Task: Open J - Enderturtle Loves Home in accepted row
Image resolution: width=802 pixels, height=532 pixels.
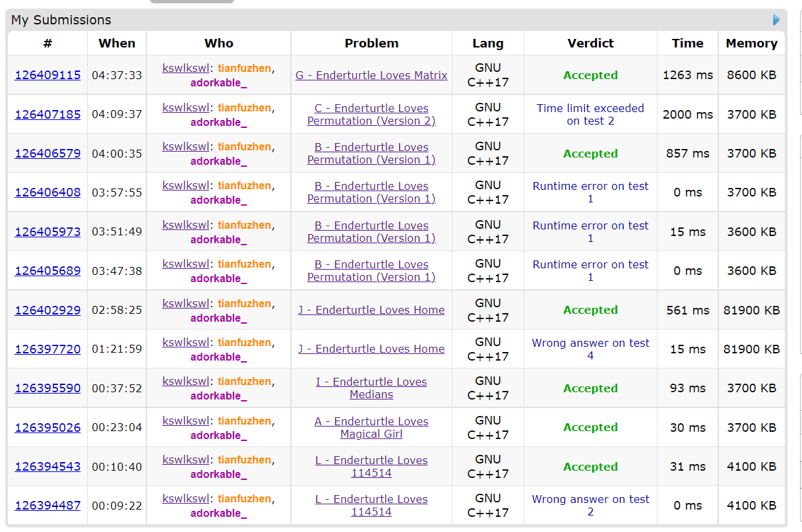Action: [371, 310]
